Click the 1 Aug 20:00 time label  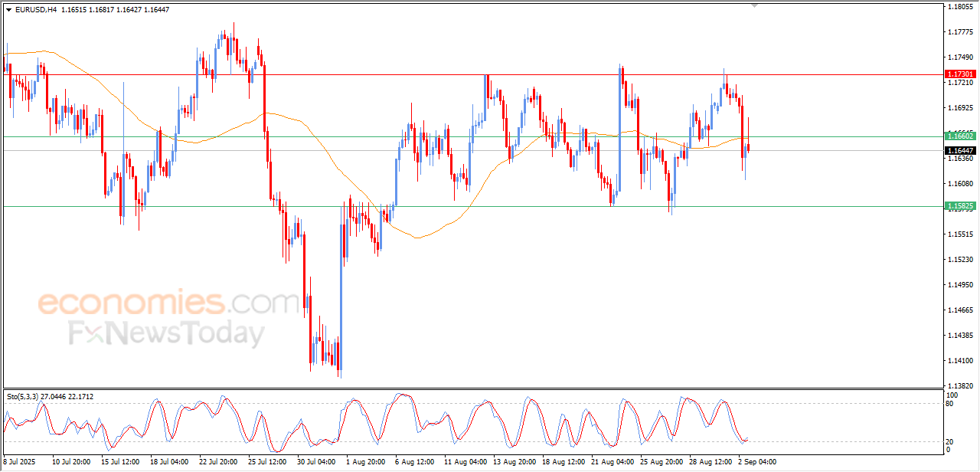tap(365, 462)
